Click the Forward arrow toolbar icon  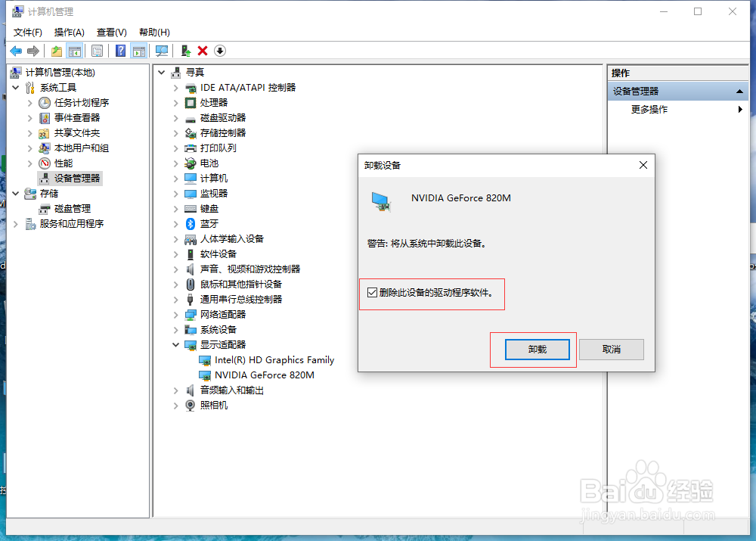tap(33, 51)
